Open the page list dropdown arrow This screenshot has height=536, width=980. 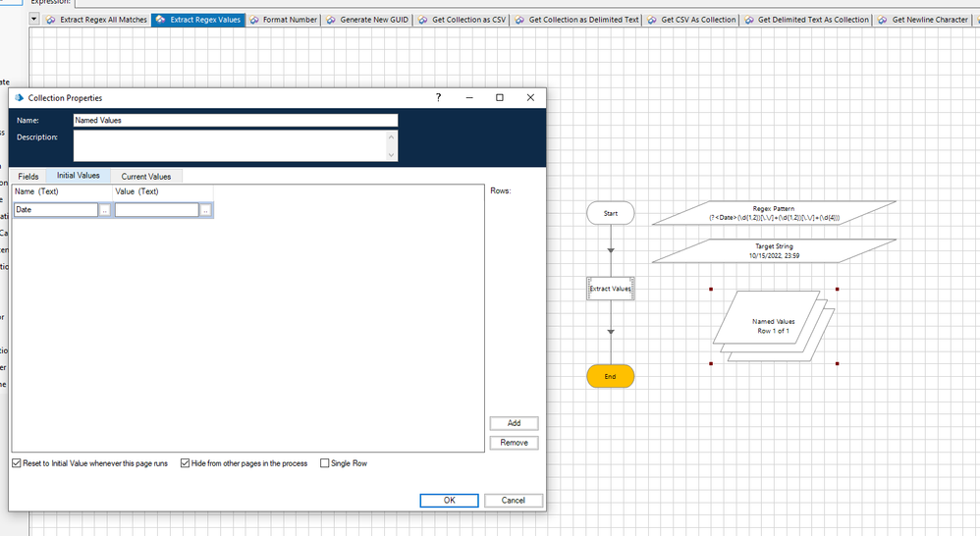click(35, 20)
